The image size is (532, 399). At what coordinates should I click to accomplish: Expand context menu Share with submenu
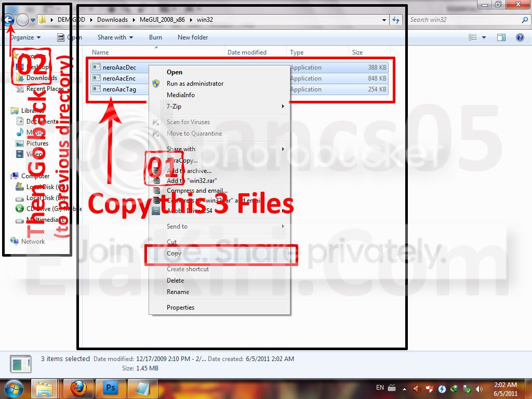(219, 149)
